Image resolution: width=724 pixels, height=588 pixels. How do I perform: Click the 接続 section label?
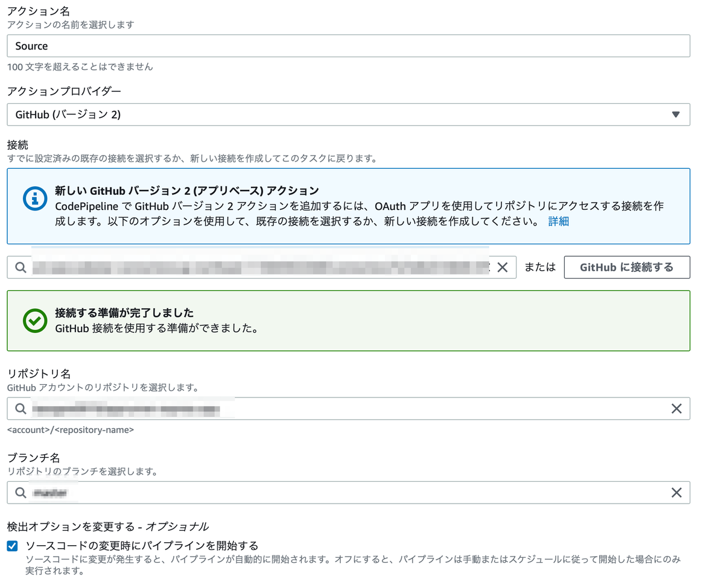click(17, 145)
